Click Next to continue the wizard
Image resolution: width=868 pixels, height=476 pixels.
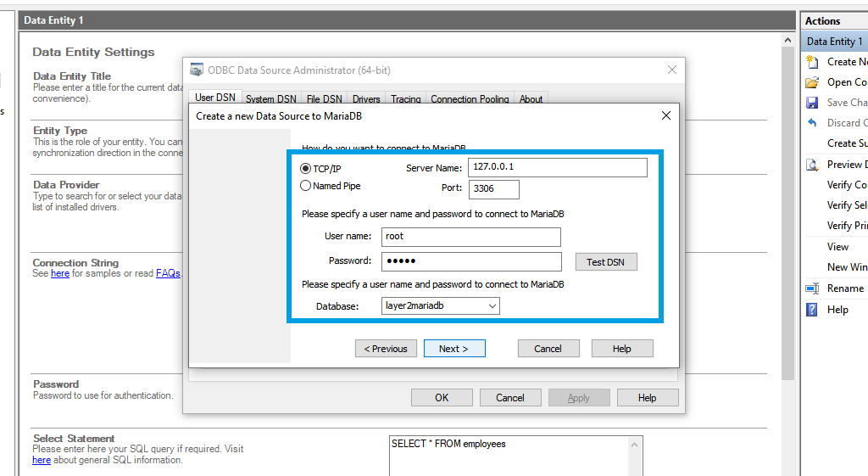click(454, 349)
